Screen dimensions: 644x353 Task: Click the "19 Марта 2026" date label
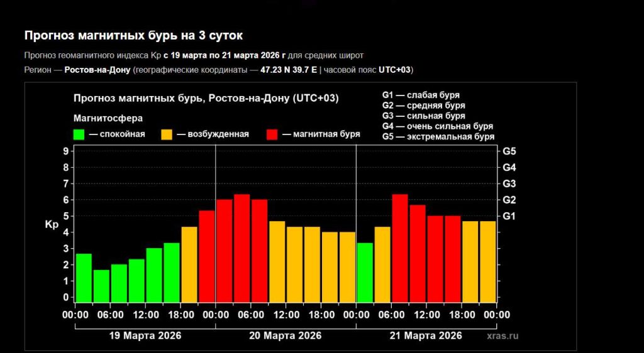(x=145, y=335)
